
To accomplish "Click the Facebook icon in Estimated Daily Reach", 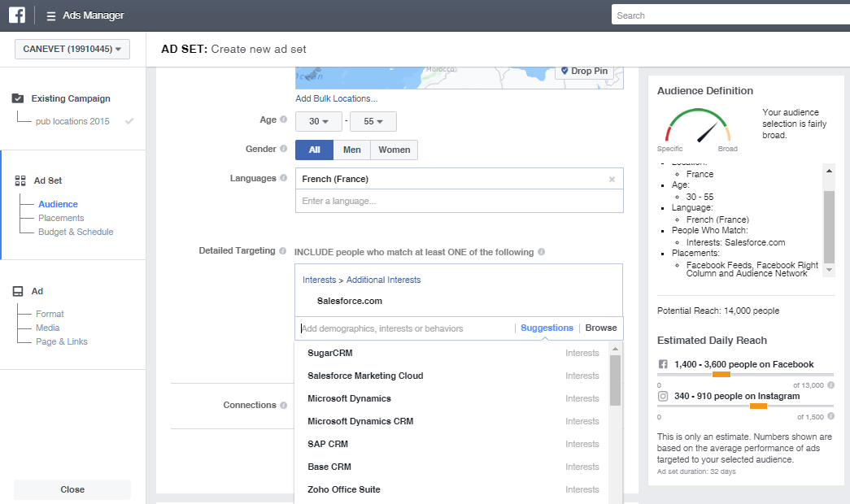I will [663, 364].
